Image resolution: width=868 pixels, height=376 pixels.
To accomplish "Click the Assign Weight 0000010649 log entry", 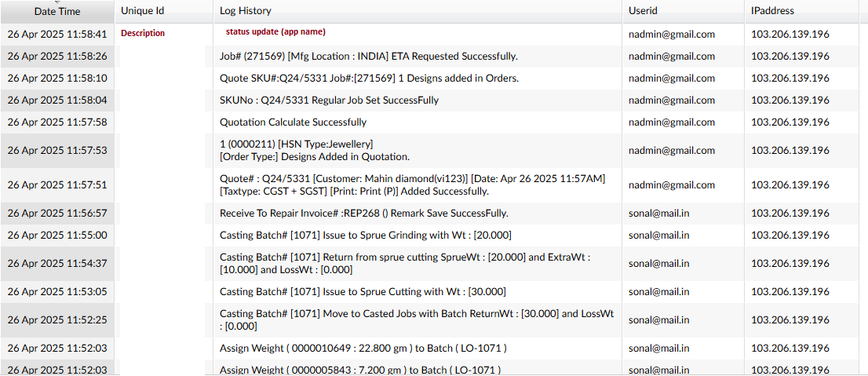I will [x=363, y=349].
